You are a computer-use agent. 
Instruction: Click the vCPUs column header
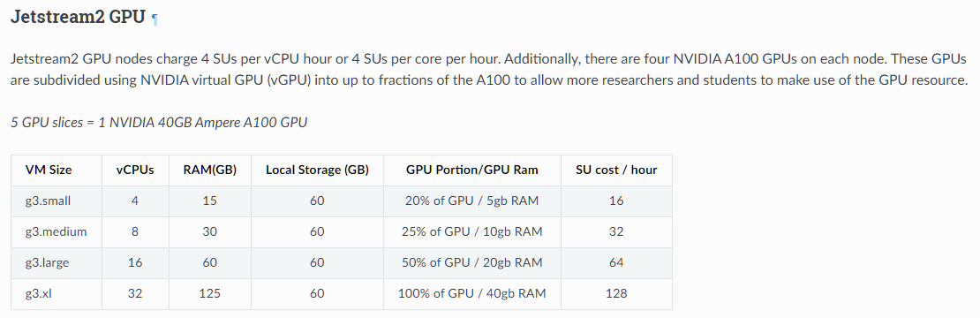tap(135, 170)
